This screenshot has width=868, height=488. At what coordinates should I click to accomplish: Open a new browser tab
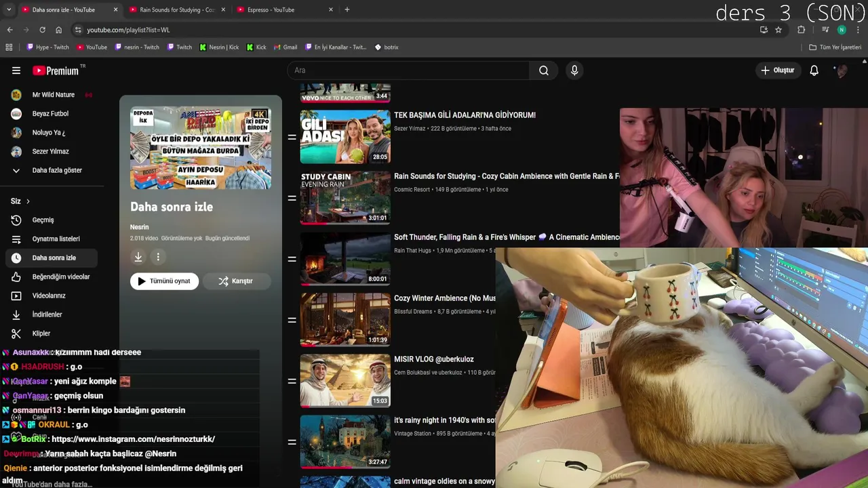point(347,9)
